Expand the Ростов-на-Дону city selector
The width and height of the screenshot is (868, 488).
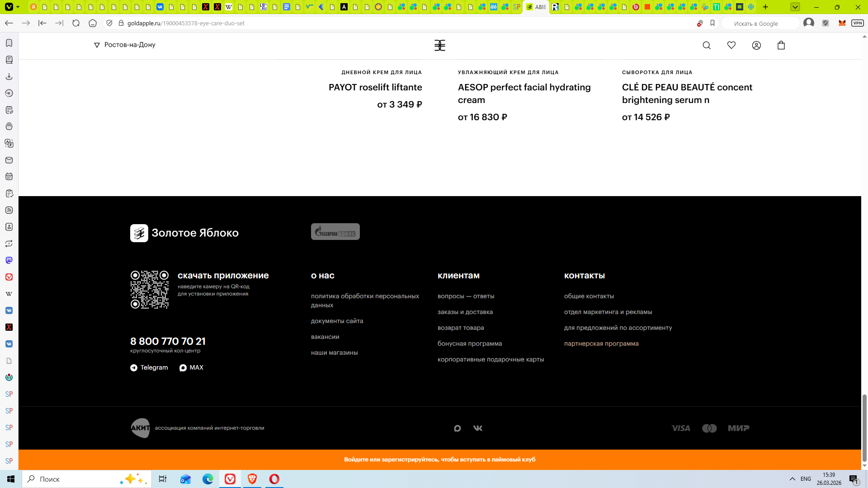click(x=125, y=45)
